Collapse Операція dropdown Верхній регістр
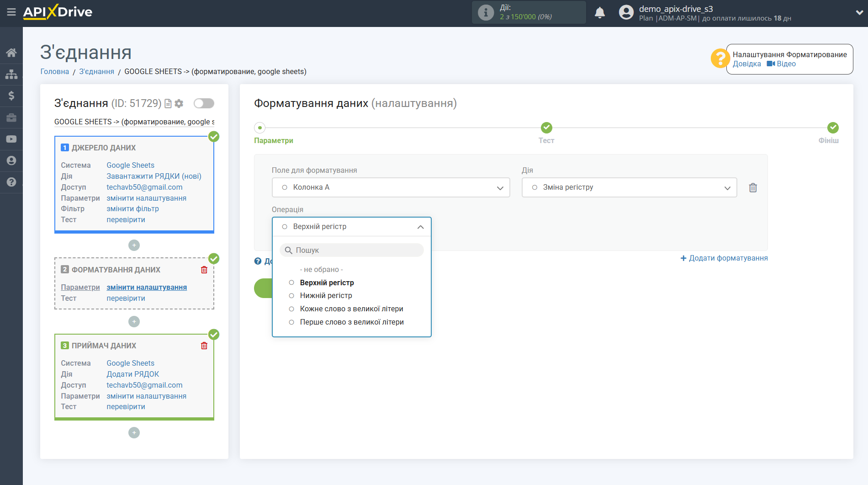This screenshot has height=485, width=868. 352,227
